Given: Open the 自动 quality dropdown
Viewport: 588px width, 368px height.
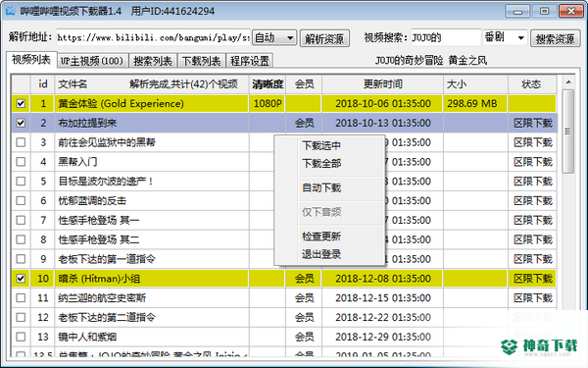Looking at the screenshot, I should click(x=274, y=38).
